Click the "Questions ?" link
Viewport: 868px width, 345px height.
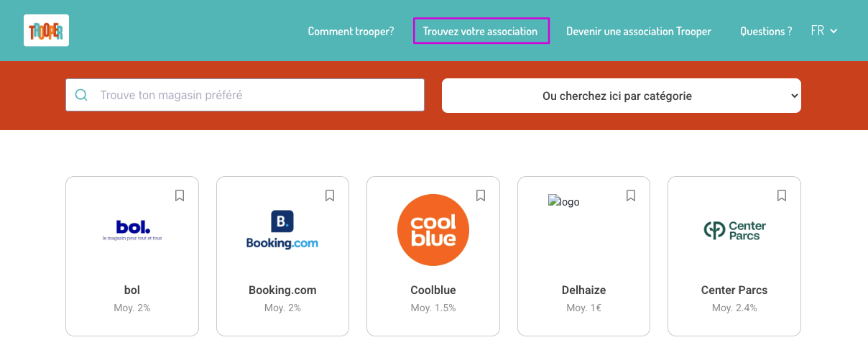pyautogui.click(x=766, y=32)
